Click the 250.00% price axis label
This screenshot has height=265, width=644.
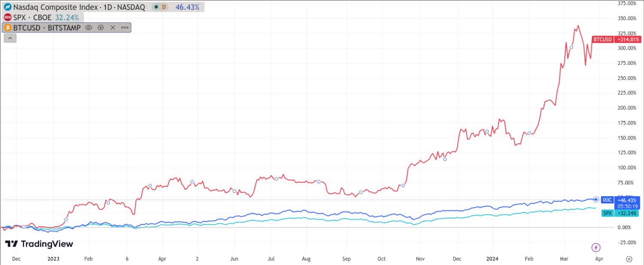coord(627,78)
